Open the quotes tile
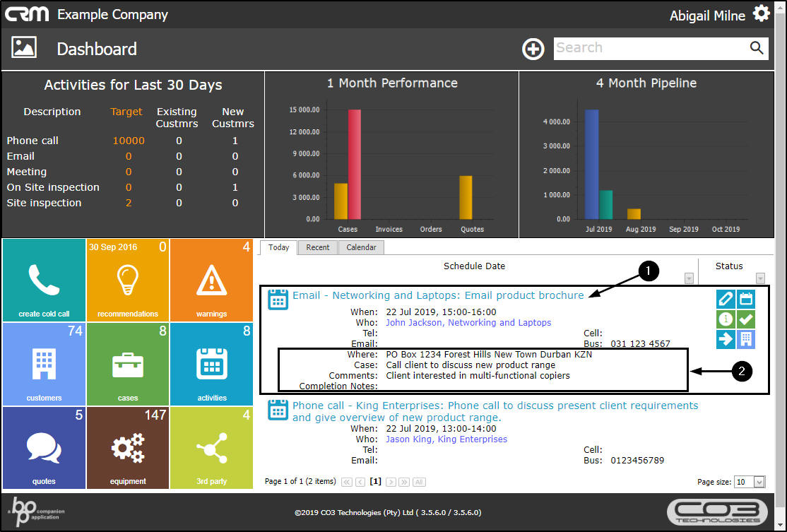Screen dimensions: 787x532 (x=45, y=448)
